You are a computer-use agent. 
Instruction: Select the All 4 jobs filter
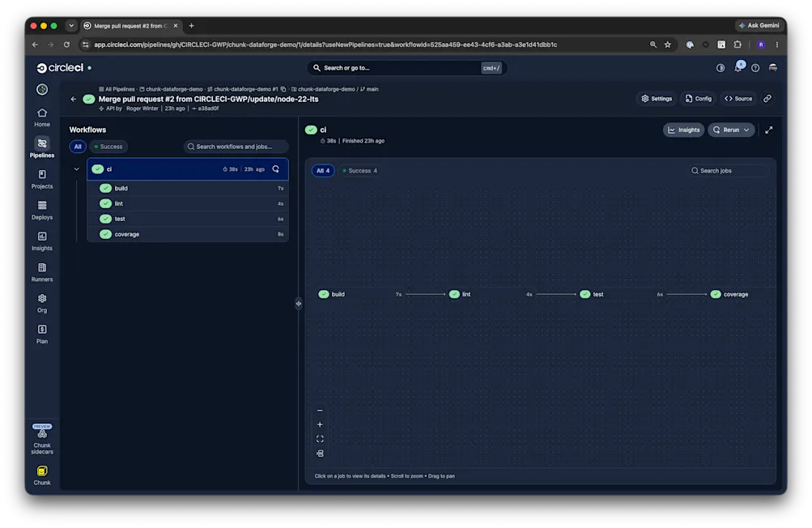(x=323, y=171)
